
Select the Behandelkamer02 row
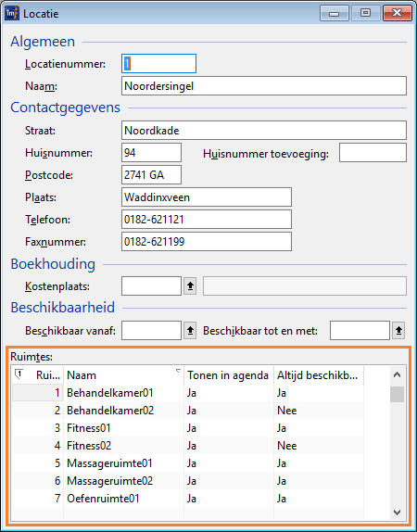coord(187,411)
